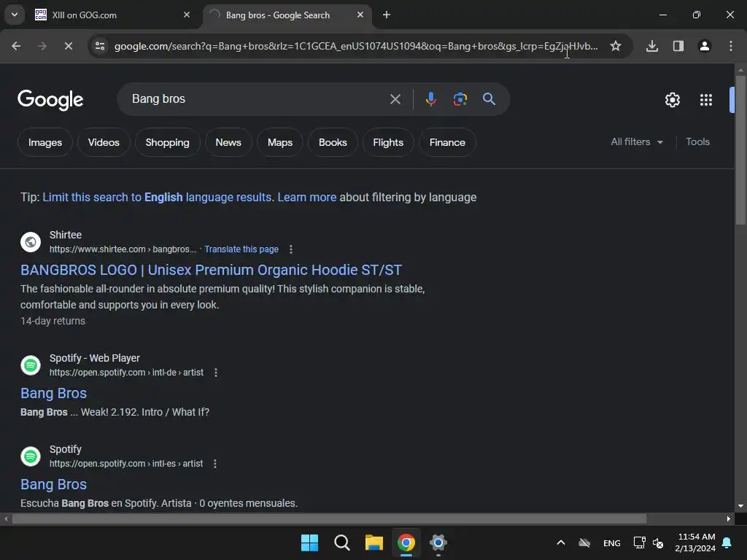Open Windows Start menu
This screenshot has width=747, height=560.
click(x=309, y=542)
